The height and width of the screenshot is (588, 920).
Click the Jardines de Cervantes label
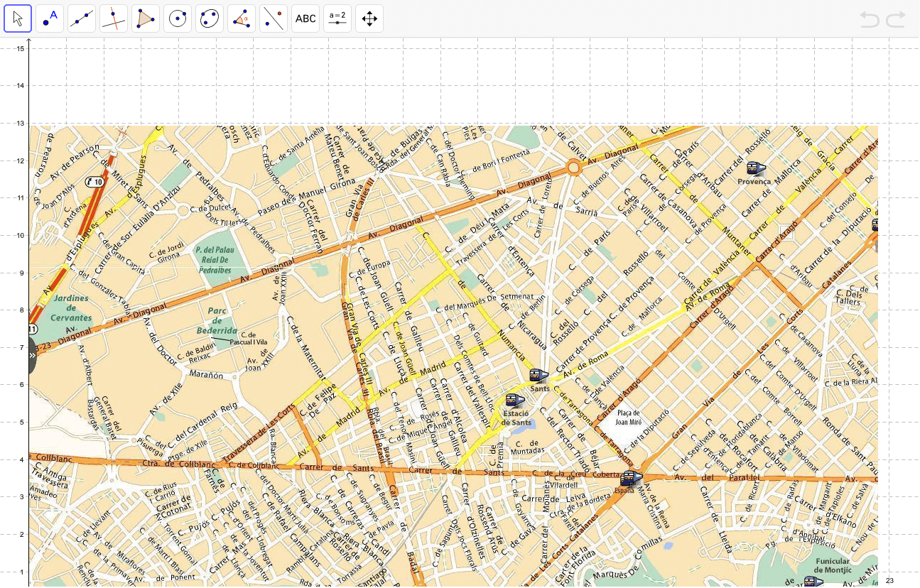(x=71, y=308)
